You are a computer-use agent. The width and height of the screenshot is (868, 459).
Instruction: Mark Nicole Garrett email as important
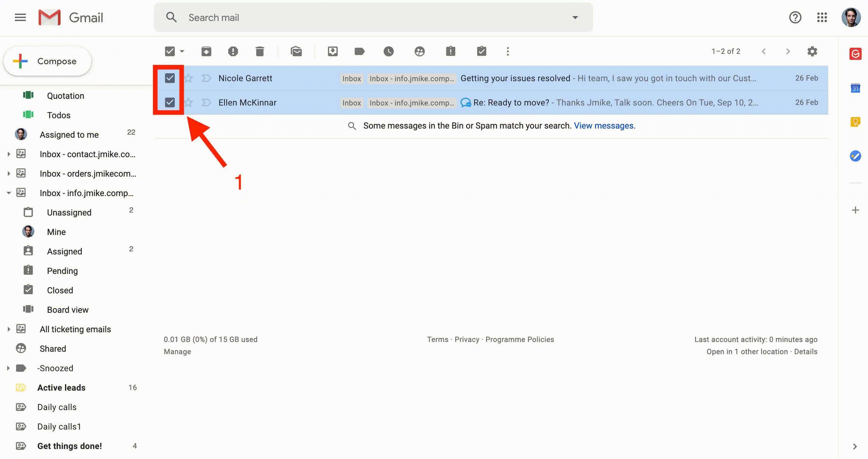(x=206, y=78)
